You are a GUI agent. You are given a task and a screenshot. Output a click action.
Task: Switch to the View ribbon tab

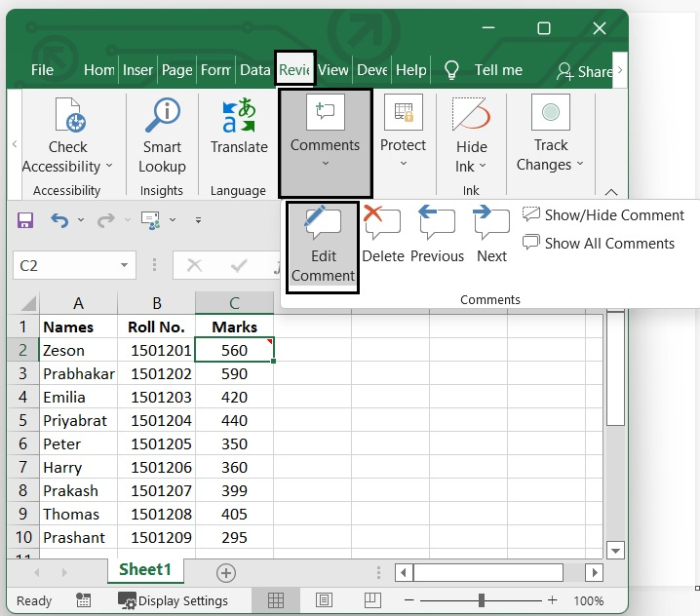[333, 70]
